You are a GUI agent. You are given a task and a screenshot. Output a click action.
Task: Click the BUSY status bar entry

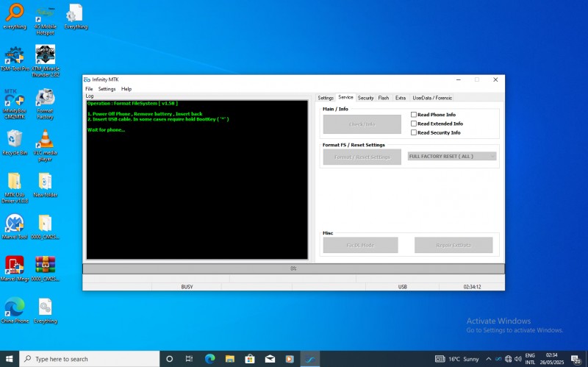pos(187,287)
